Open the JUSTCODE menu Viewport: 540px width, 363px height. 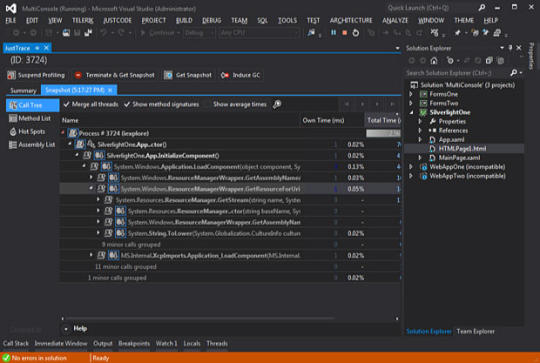(x=117, y=21)
